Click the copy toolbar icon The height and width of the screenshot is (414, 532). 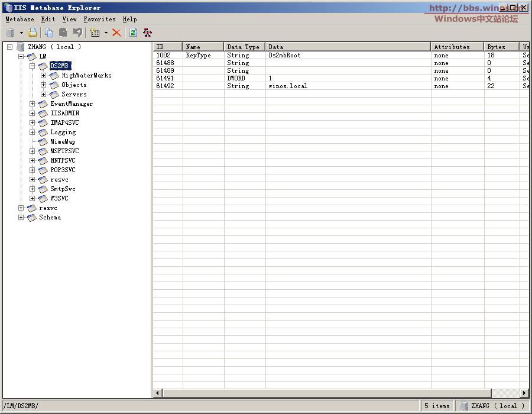coord(49,33)
